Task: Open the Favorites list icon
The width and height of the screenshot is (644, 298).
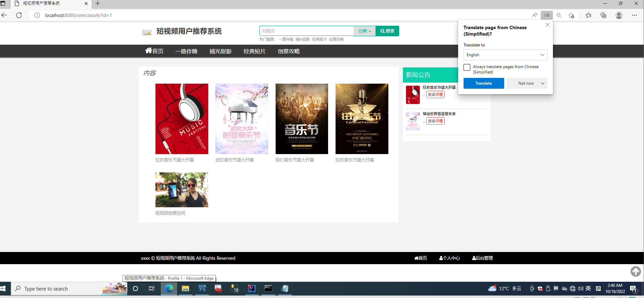Action: 588,15
